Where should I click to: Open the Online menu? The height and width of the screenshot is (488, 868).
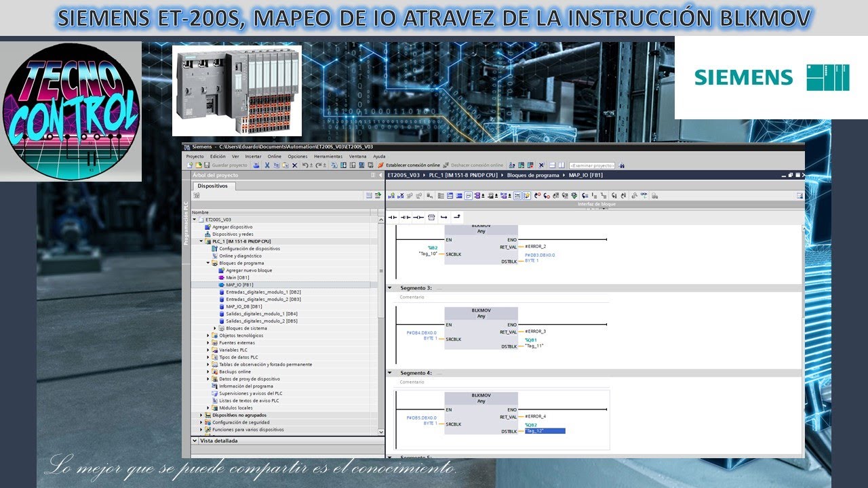[x=274, y=156]
